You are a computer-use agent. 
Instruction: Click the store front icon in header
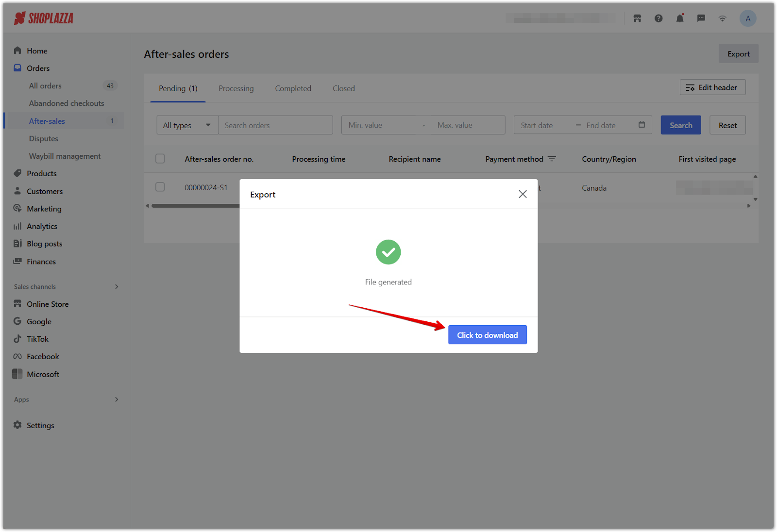click(x=637, y=18)
